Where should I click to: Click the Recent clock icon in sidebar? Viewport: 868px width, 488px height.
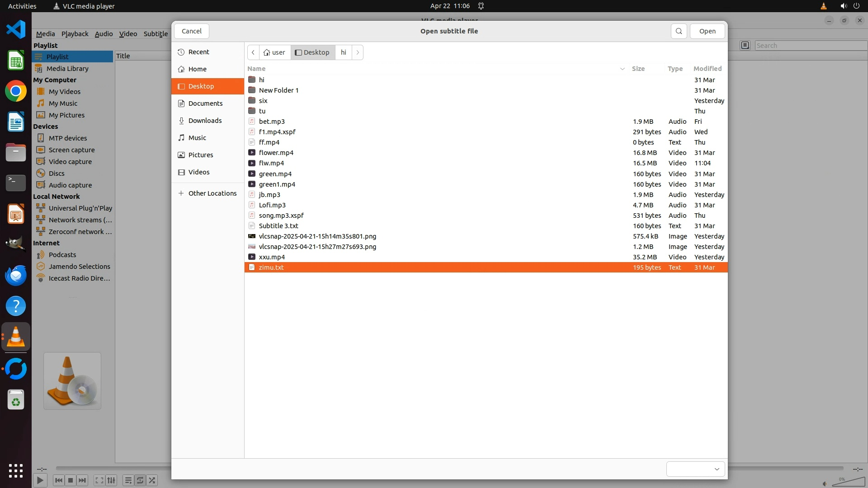(x=181, y=52)
